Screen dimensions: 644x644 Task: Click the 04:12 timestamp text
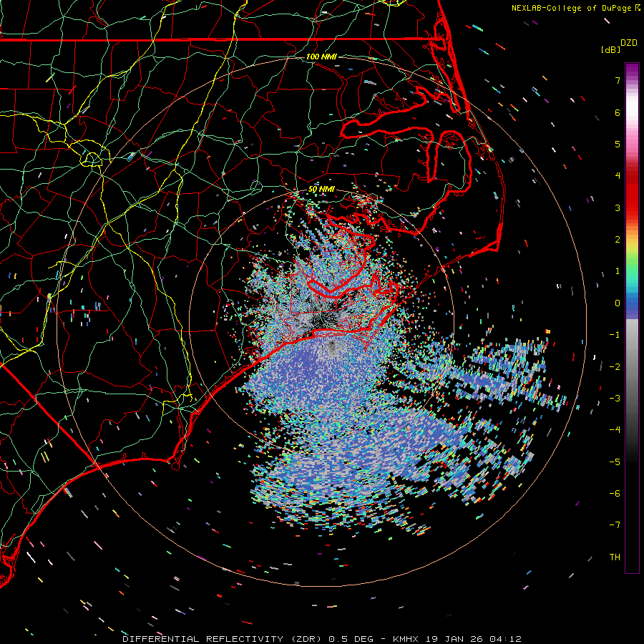pyautogui.click(x=504, y=639)
